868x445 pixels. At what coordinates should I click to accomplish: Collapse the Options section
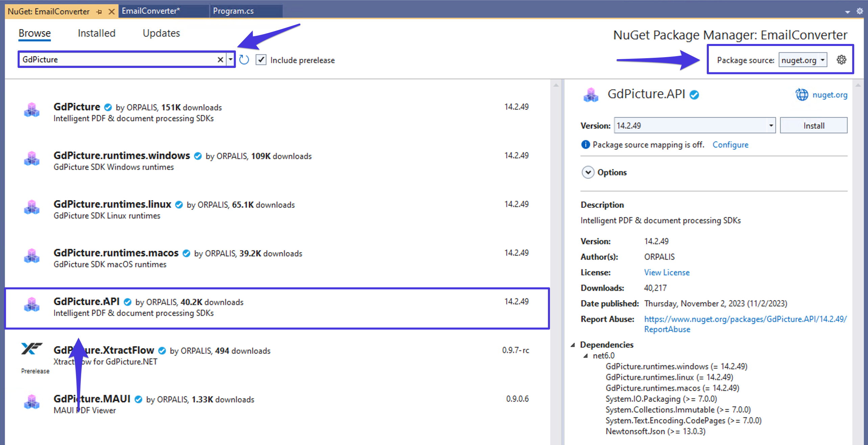pyautogui.click(x=588, y=172)
